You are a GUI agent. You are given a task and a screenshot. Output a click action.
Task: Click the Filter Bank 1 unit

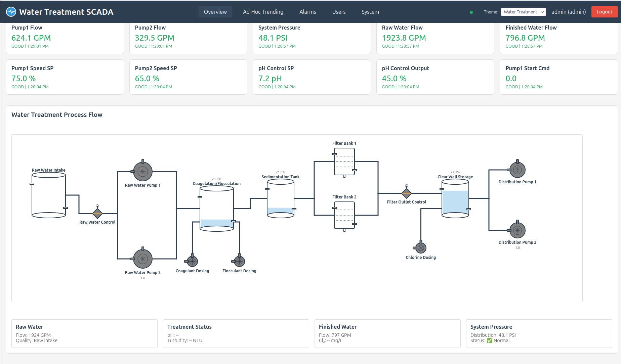(x=344, y=162)
